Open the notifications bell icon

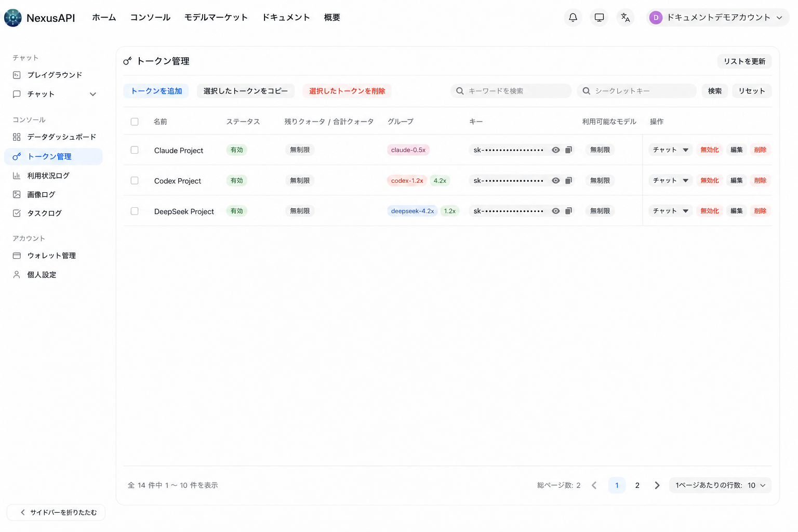pos(573,18)
